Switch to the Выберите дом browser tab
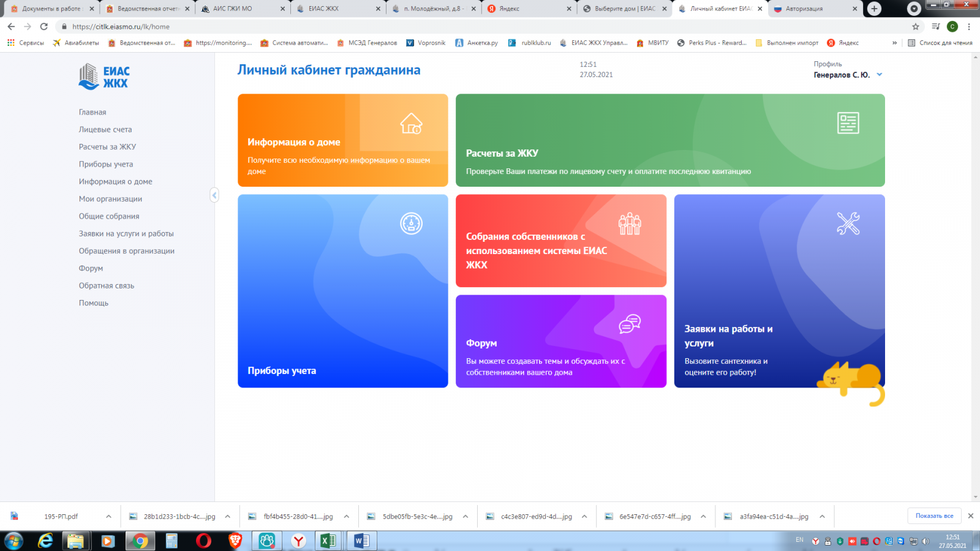980x551 pixels. pos(624,9)
